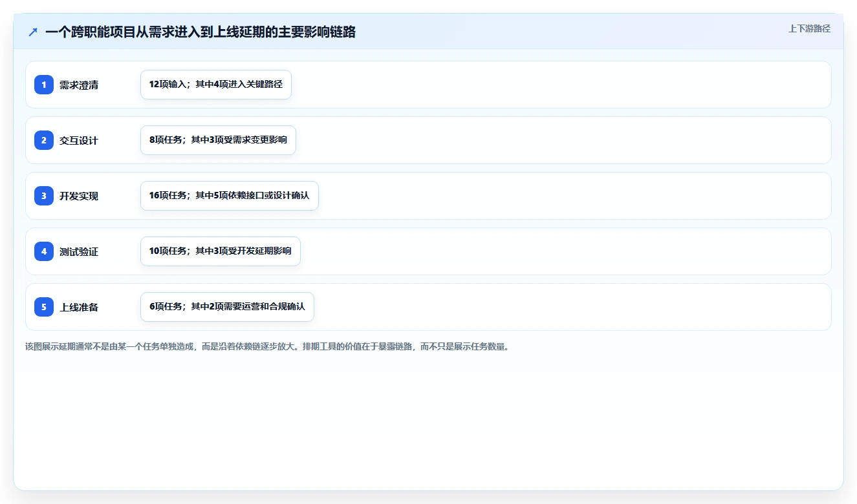
Task: Click the 交互设计 step label
Action: (79, 141)
